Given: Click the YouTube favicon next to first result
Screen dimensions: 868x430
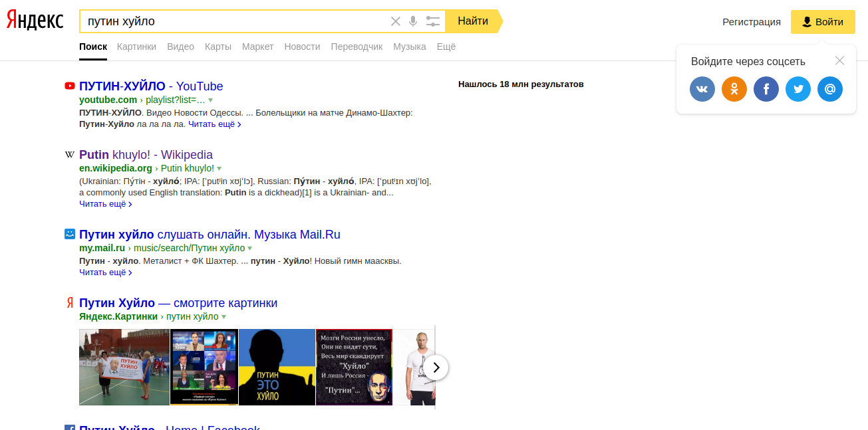Looking at the screenshot, I should [70, 86].
